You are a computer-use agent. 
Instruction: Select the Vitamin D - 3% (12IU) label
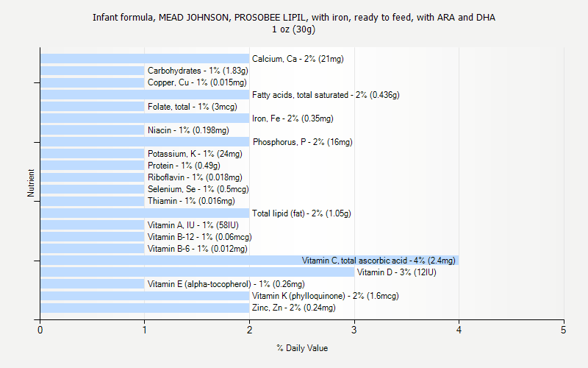pyautogui.click(x=397, y=272)
